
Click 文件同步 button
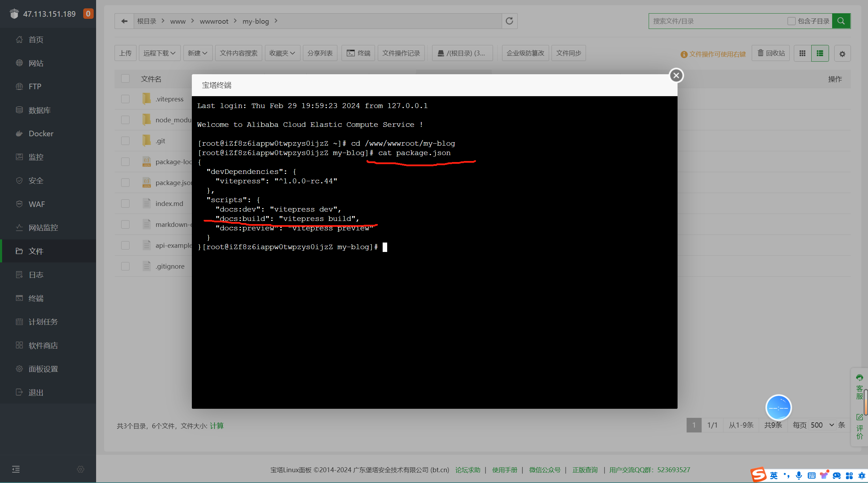tap(569, 53)
